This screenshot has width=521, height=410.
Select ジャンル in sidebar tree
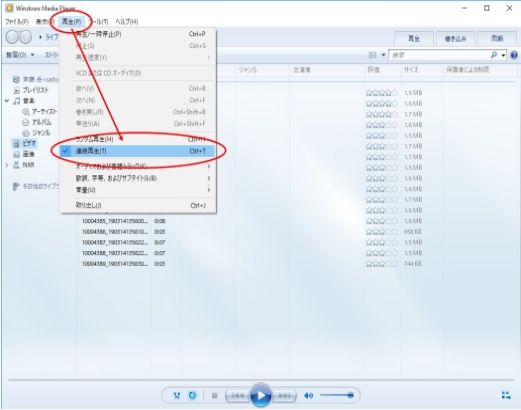point(36,133)
